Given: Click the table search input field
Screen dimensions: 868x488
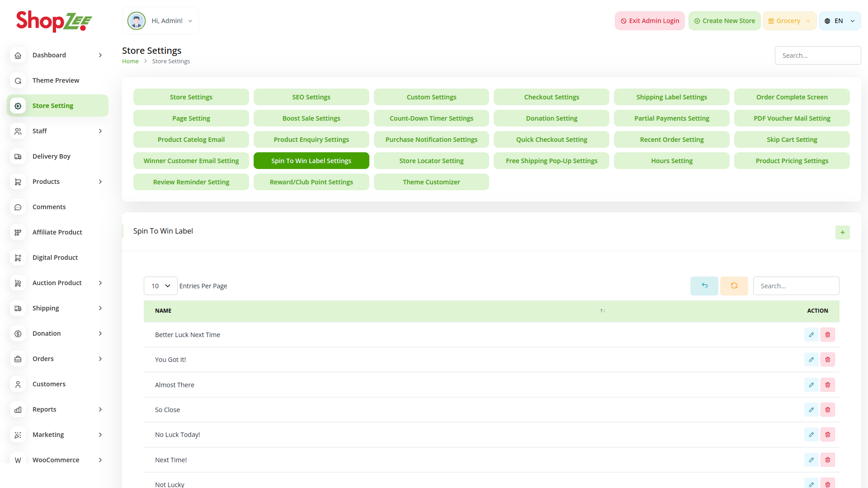Looking at the screenshot, I should click(796, 286).
